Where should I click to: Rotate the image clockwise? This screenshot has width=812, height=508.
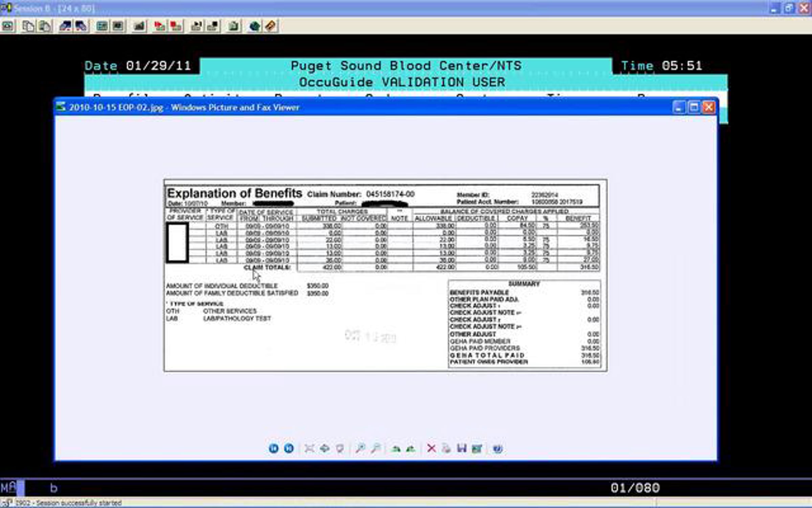coord(396,448)
